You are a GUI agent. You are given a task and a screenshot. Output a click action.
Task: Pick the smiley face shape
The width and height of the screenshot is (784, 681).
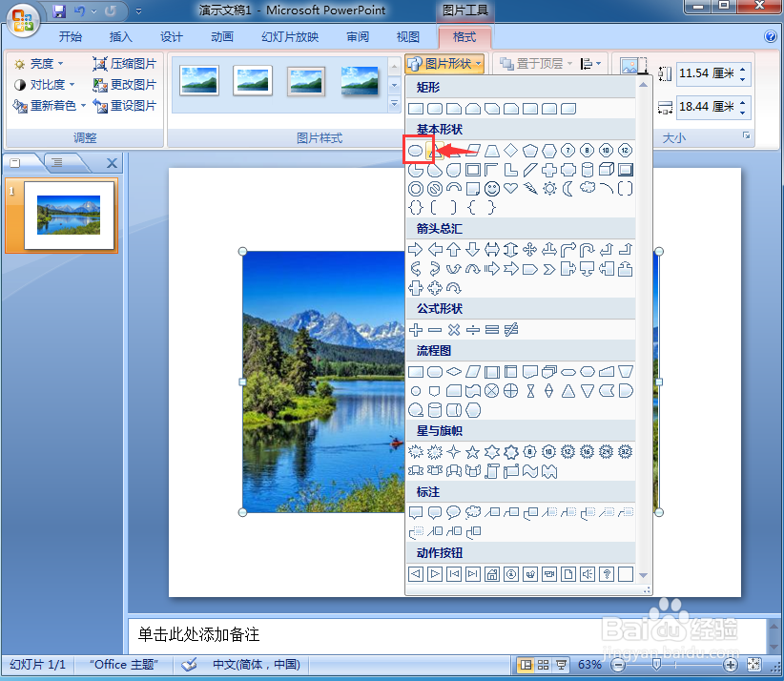click(x=492, y=189)
